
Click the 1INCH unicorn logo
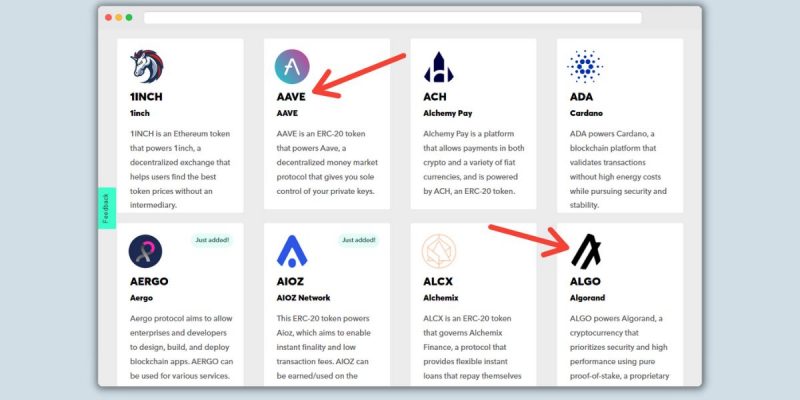(147, 66)
